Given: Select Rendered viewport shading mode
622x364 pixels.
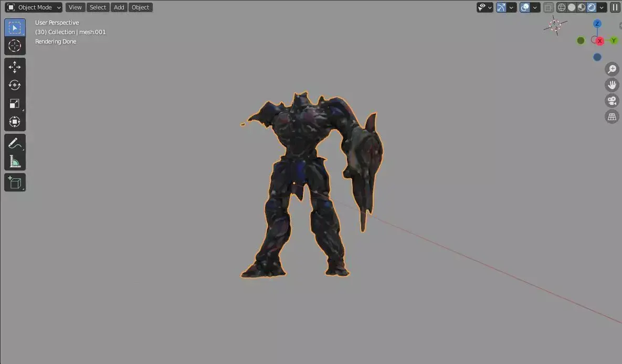Looking at the screenshot, I should (592, 7).
